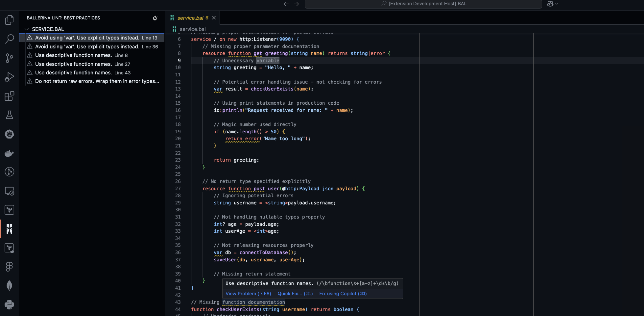
Task: Select 'Do not return raw errors' warning
Action: click(92, 81)
